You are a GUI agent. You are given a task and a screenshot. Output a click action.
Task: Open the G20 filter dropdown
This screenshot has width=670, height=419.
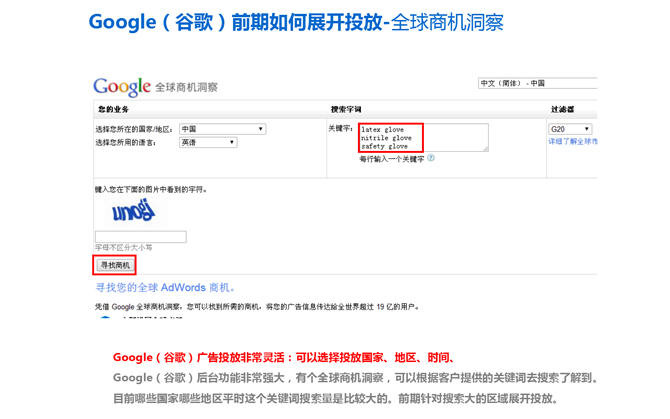(x=570, y=129)
